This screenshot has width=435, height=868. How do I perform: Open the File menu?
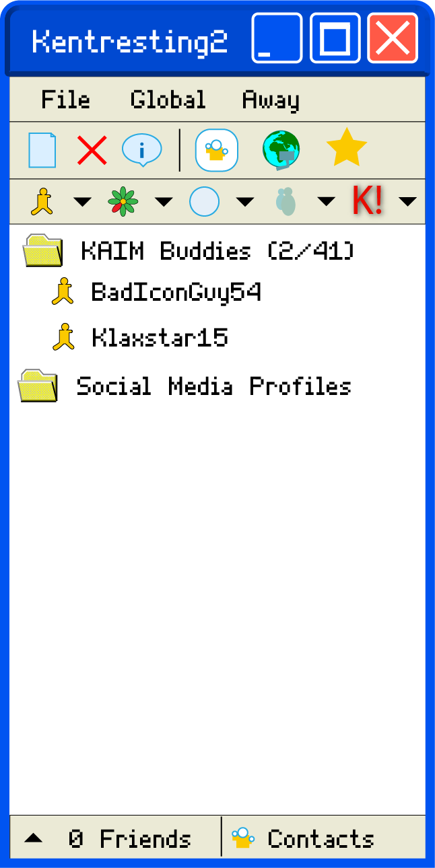65,100
